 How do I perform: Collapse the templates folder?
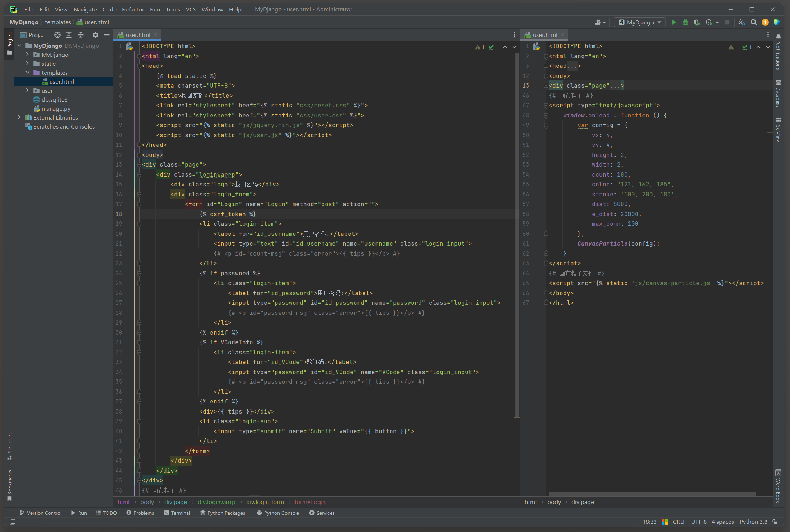pos(27,73)
